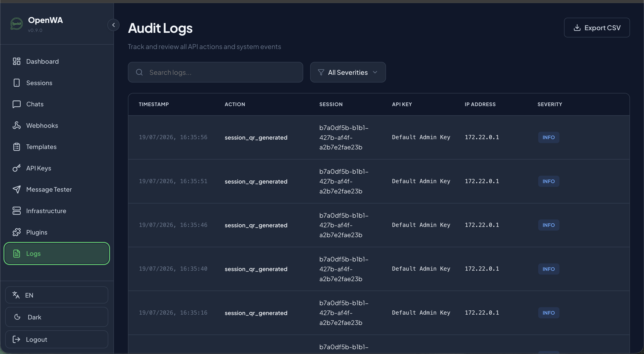The width and height of the screenshot is (644, 354).
Task: Click the Sessions phone icon
Action: pyautogui.click(x=16, y=83)
